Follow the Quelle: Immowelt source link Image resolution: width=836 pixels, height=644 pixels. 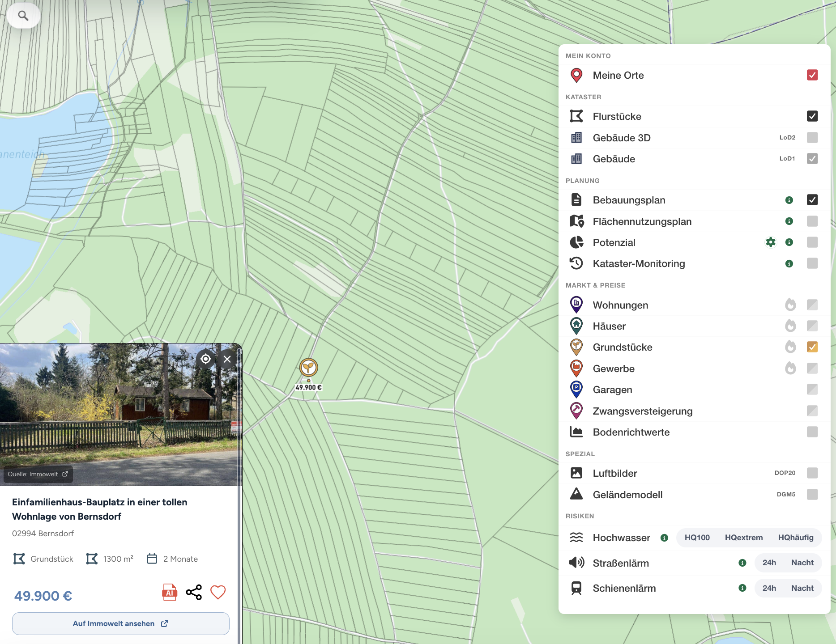tap(38, 474)
